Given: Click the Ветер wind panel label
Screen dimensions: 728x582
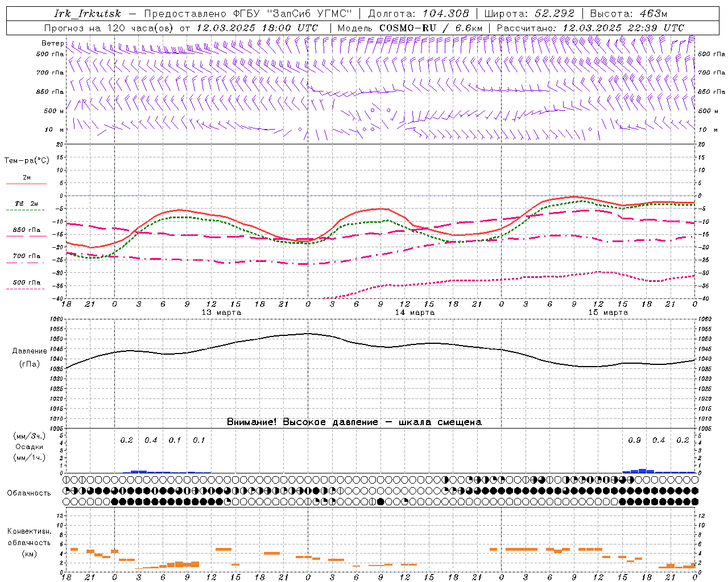Looking at the screenshot, I should coord(52,43).
